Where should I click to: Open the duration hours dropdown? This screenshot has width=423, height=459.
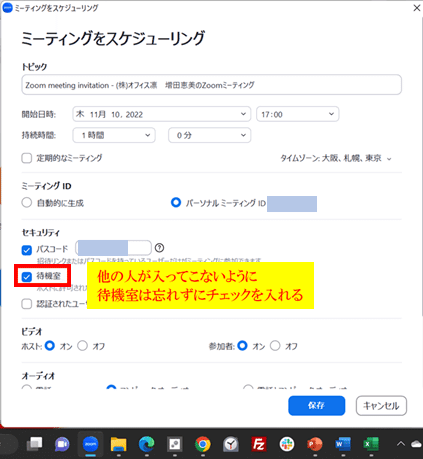(114, 135)
